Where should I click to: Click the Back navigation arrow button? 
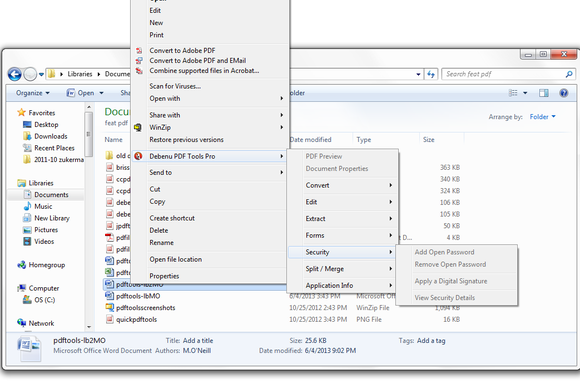click(x=15, y=74)
